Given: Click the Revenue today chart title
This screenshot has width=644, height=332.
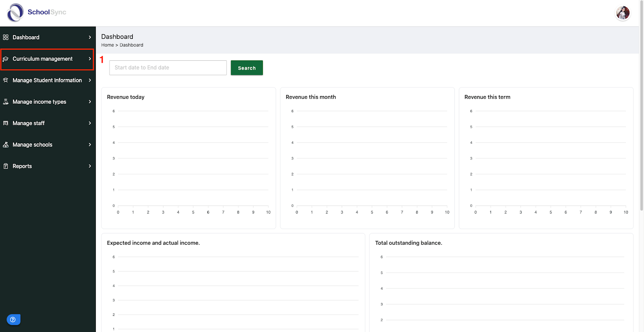Looking at the screenshot, I should pos(126,97).
